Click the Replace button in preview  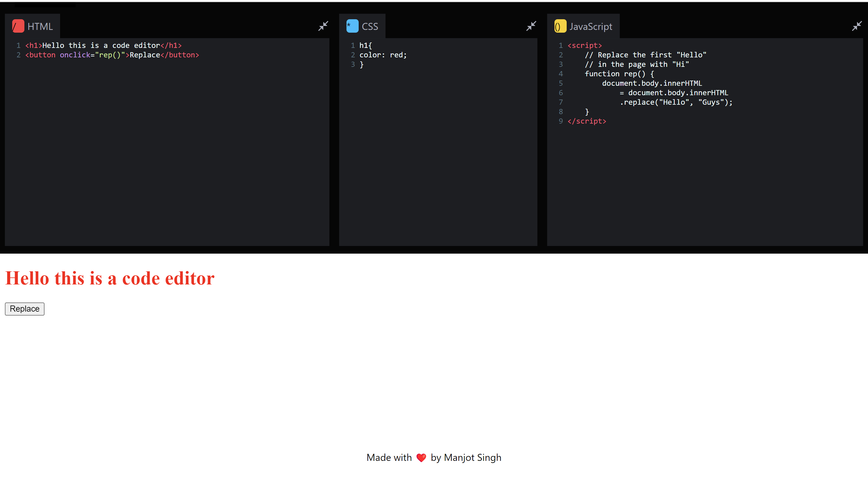click(25, 309)
